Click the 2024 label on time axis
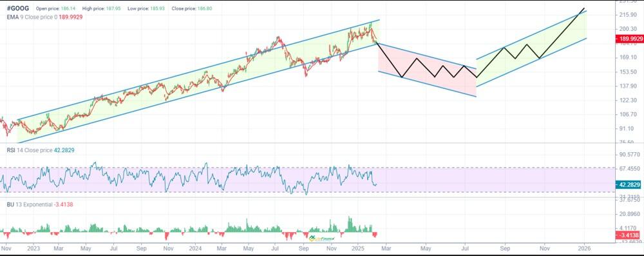The width and height of the screenshot is (644, 256). [x=195, y=249]
